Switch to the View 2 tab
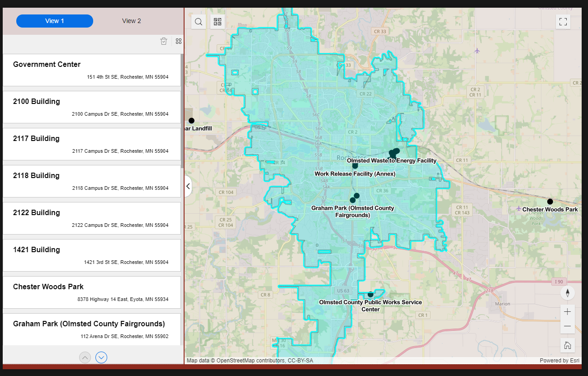The width and height of the screenshot is (588, 376). [x=131, y=21]
